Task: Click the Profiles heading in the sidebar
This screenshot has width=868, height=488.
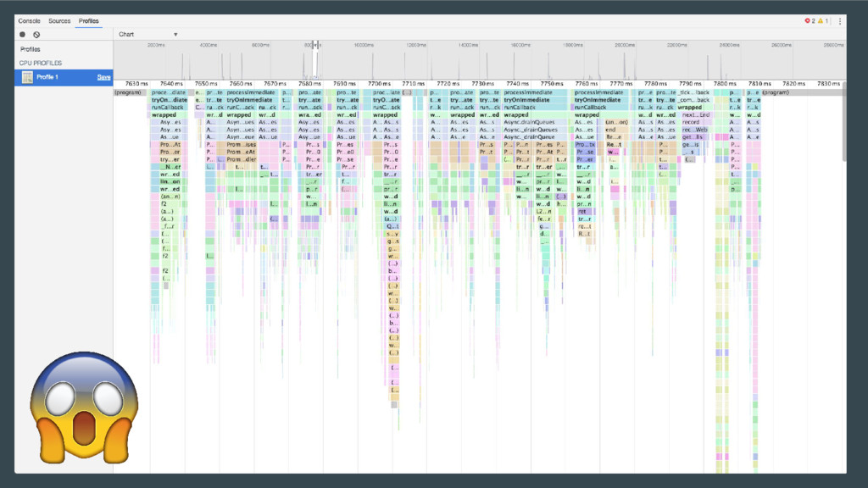Action: pyautogui.click(x=31, y=50)
